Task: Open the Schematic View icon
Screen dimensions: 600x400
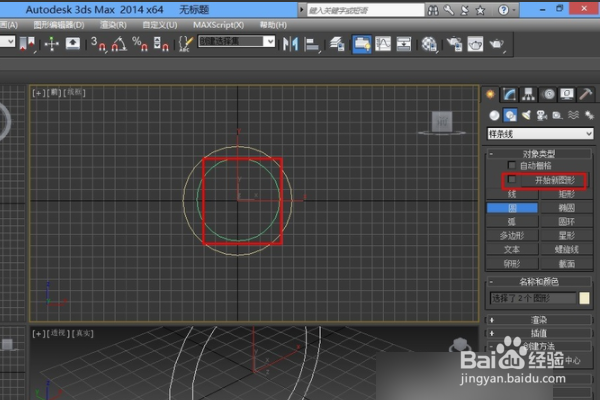Action: pyautogui.click(x=404, y=44)
